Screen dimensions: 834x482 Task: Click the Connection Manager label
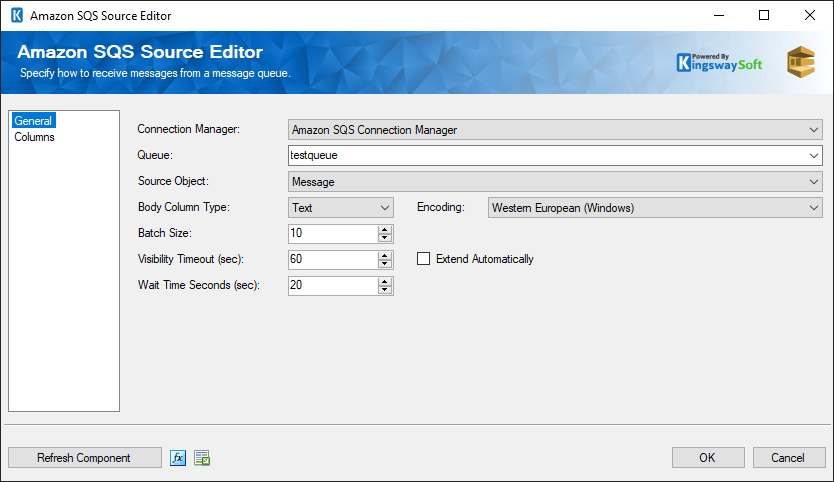click(189, 129)
